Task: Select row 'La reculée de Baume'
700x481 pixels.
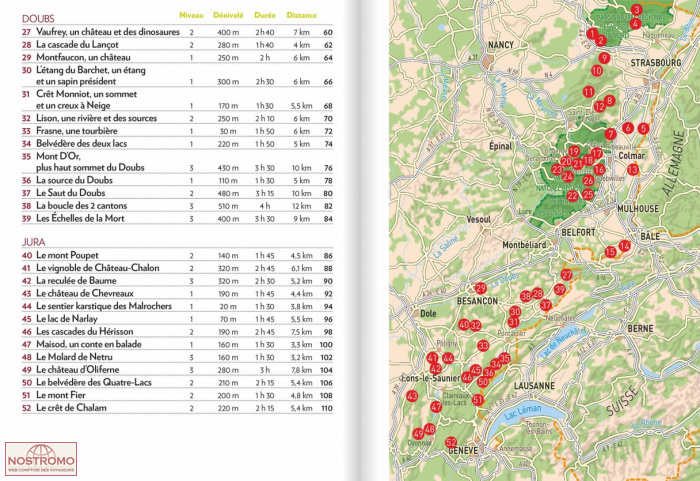Action: pos(177,281)
